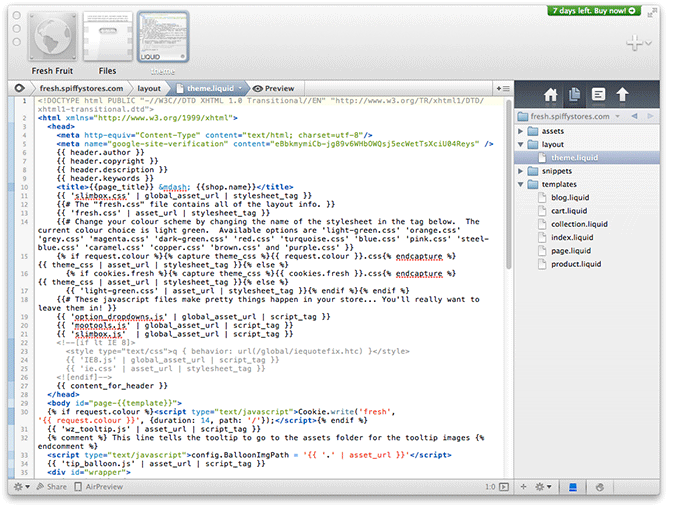675x506 pixels.
Task: Go to sidebar Home icon
Action: (x=550, y=94)
